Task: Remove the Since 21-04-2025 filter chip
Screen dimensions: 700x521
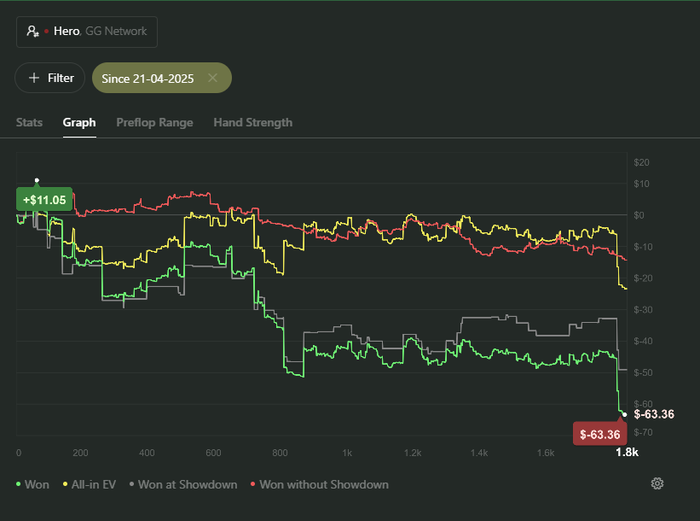Action: [213, 78]
